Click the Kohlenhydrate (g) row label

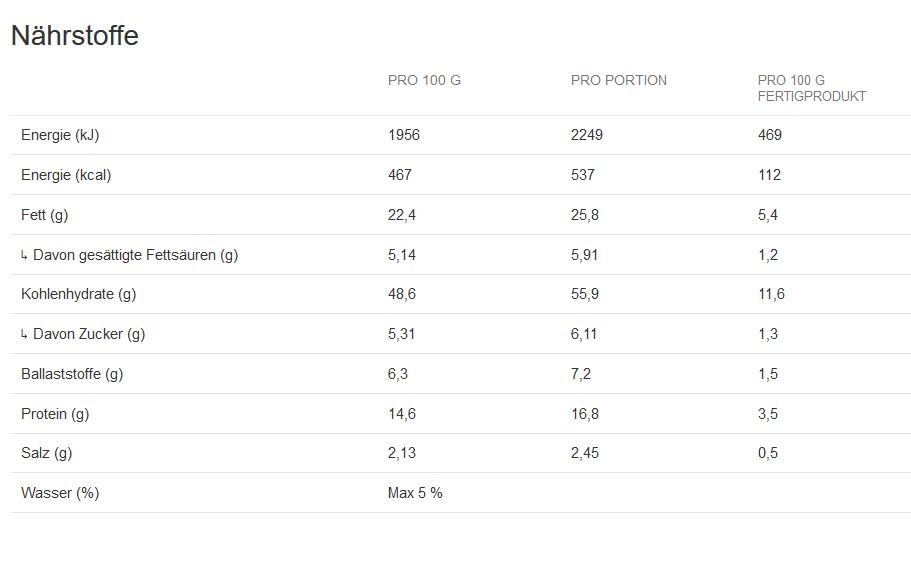[x=78, y=294]
